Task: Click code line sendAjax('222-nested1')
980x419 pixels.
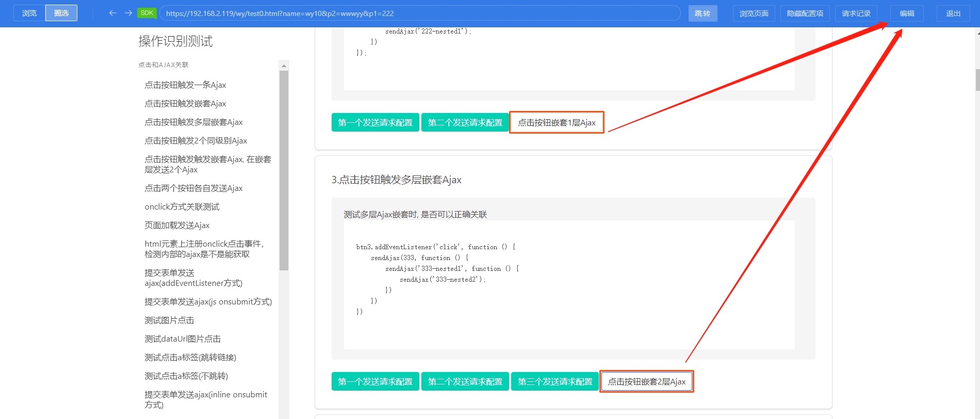Action: [x=428, y=31]
